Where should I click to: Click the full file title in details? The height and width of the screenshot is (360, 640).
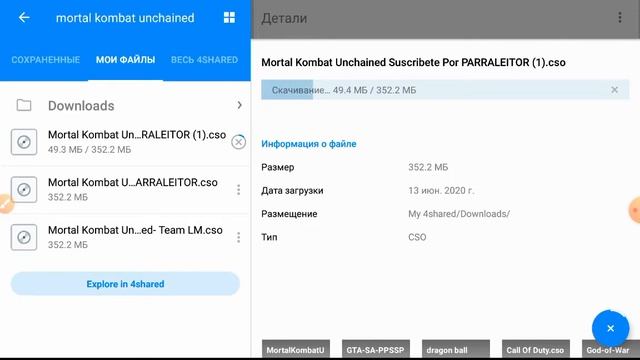(x=413, y=62)
